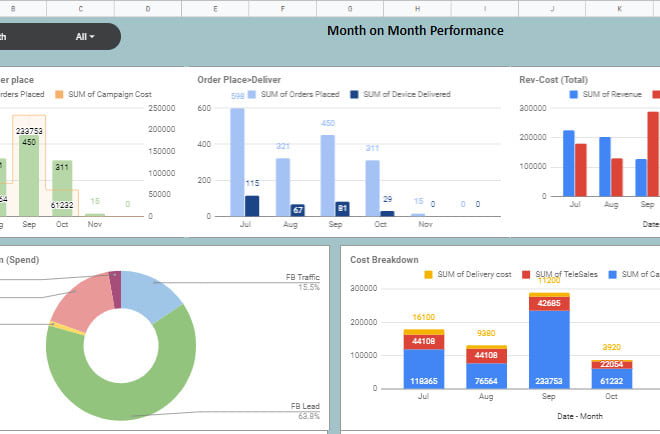Click the 233753 campaign cost data label
Viewport: 660px width, 434px height.
[x=29, y=131]
